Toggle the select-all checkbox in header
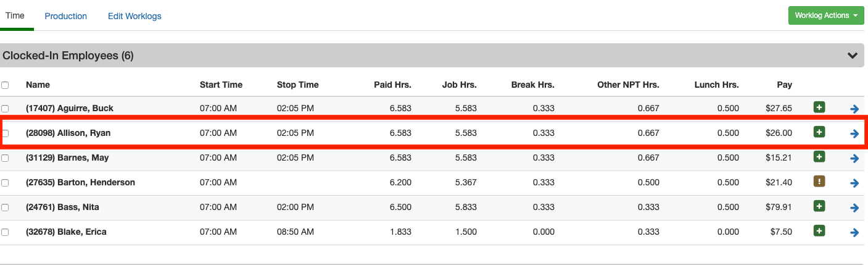Image resolution: width=868 pixels, height=265 pixels. pyautogui.click(x=6, y=85)
